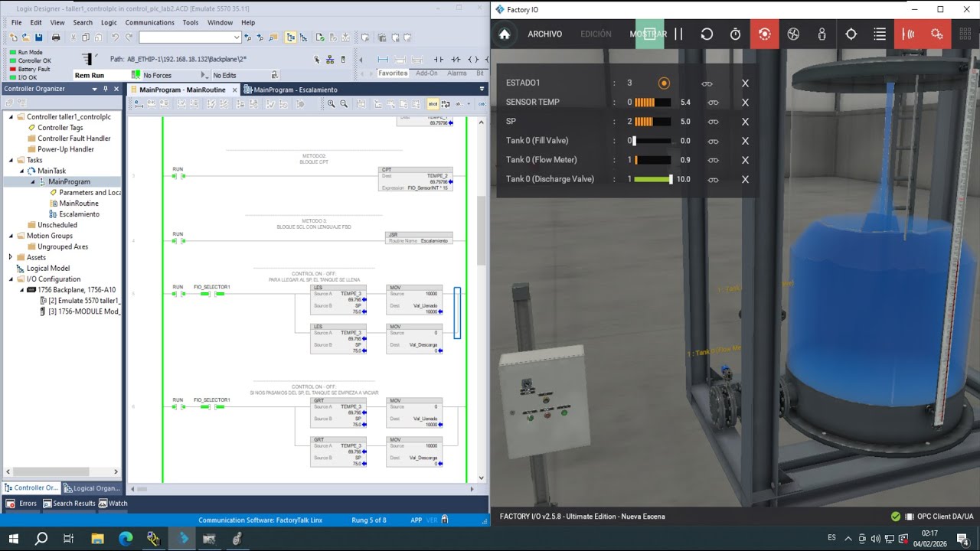The image size is (980, 551).
Task: Toggle force on Discharge Valve glasses icon
Action: click(x=713, y=179)
